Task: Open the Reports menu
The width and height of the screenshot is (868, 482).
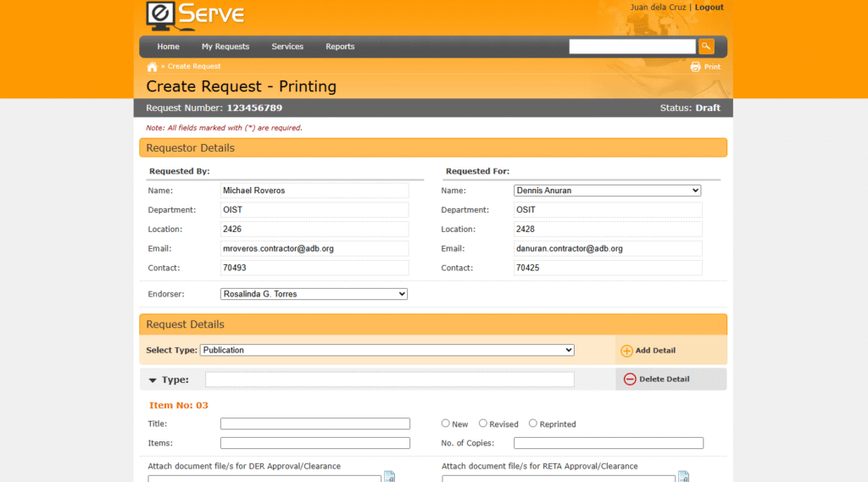Action: tap(340, 47)
